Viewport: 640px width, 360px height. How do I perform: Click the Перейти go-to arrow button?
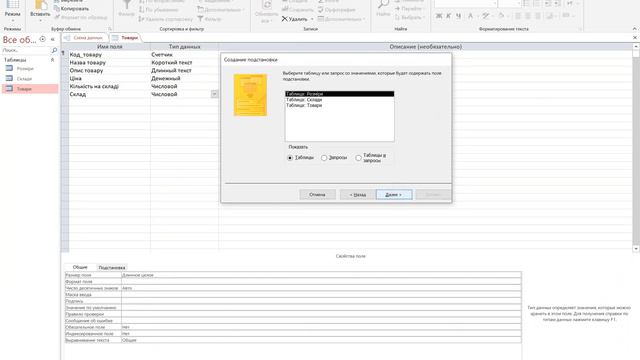(409, 9)
